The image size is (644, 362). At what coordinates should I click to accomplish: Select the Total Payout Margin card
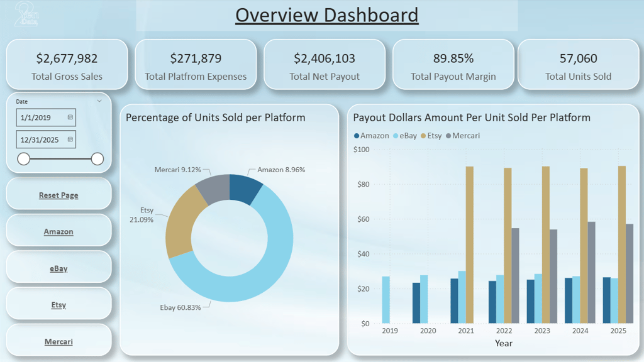point(453,65)
